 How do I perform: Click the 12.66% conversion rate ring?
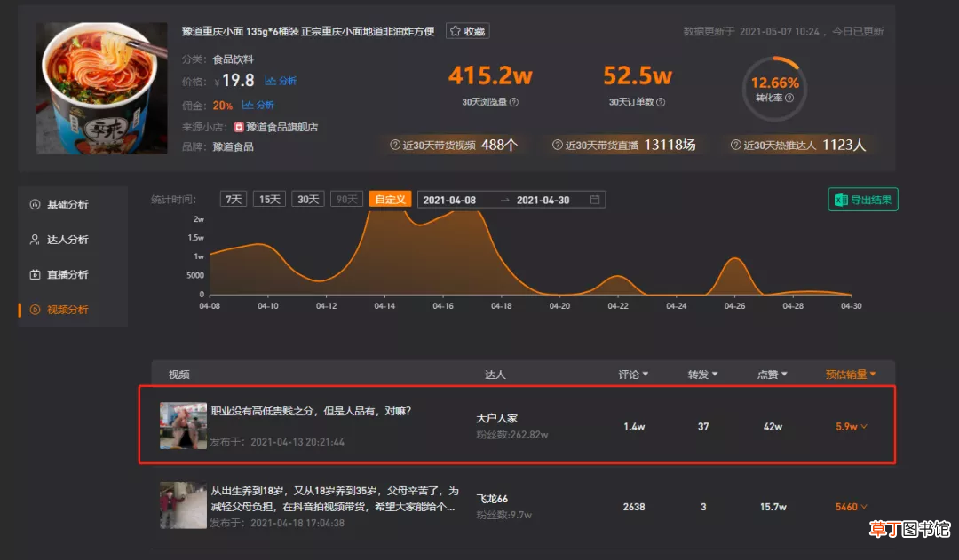tap(775, 89)
